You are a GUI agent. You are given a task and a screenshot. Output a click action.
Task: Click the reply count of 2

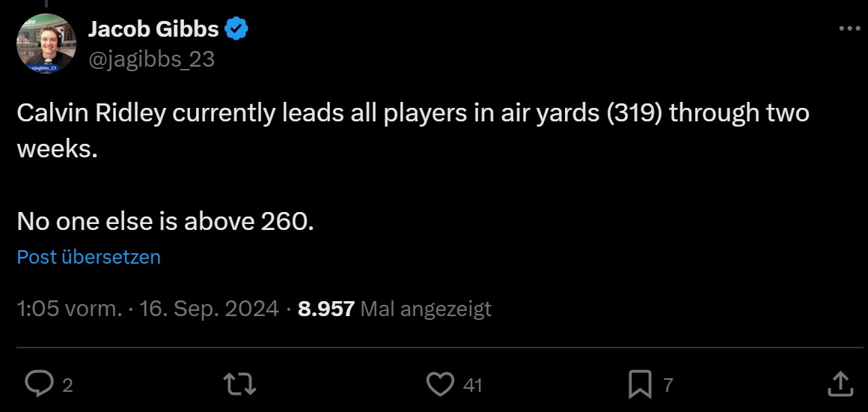click(67, 385)
